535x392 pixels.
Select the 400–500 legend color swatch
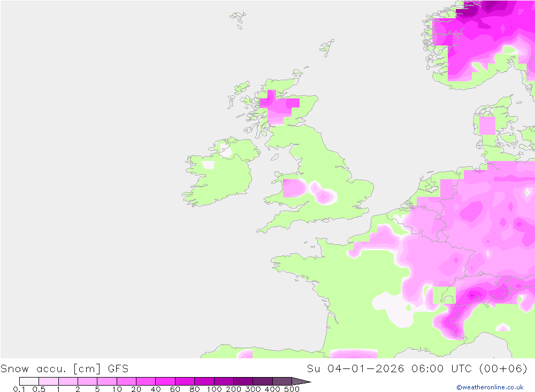(x=282, y=381)
